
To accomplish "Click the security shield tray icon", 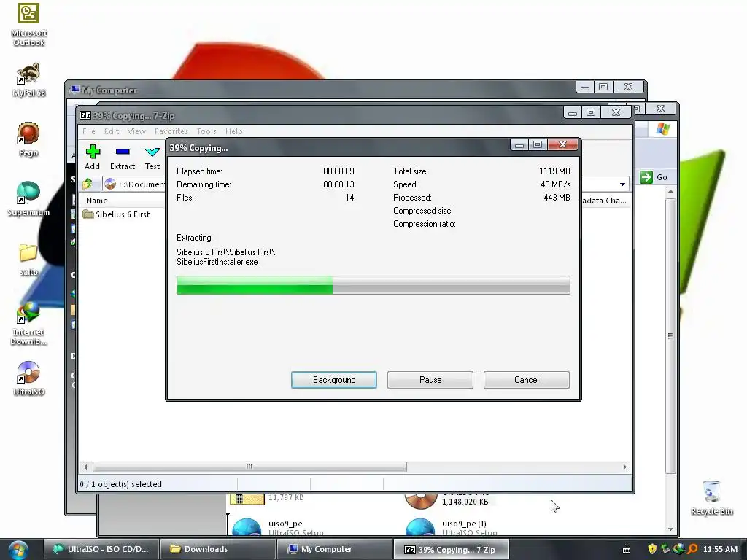I will 652,549.
